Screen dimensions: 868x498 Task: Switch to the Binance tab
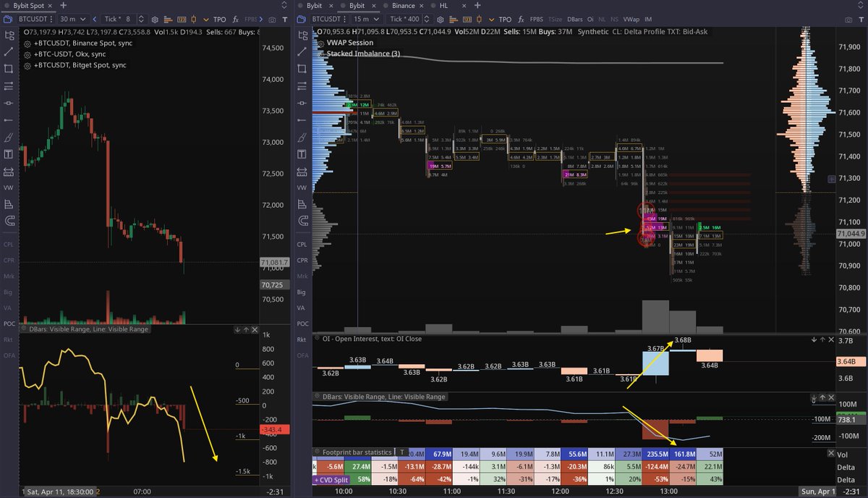click(x=403, y=5)
